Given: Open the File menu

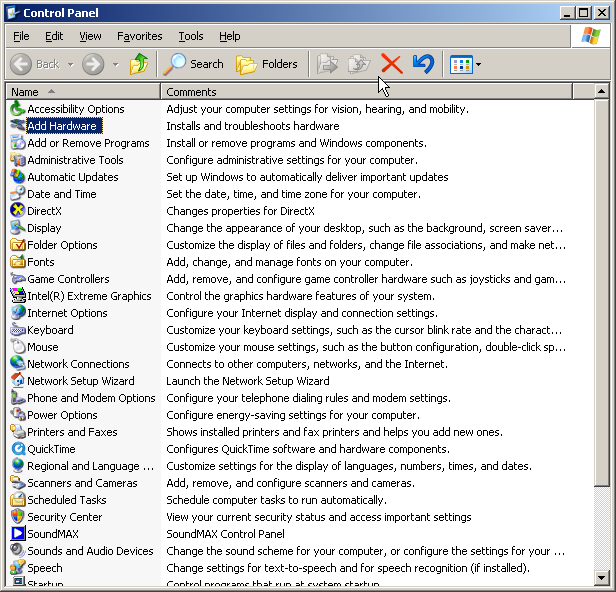Looking at the screenshot, I should [x=21, y=36].
